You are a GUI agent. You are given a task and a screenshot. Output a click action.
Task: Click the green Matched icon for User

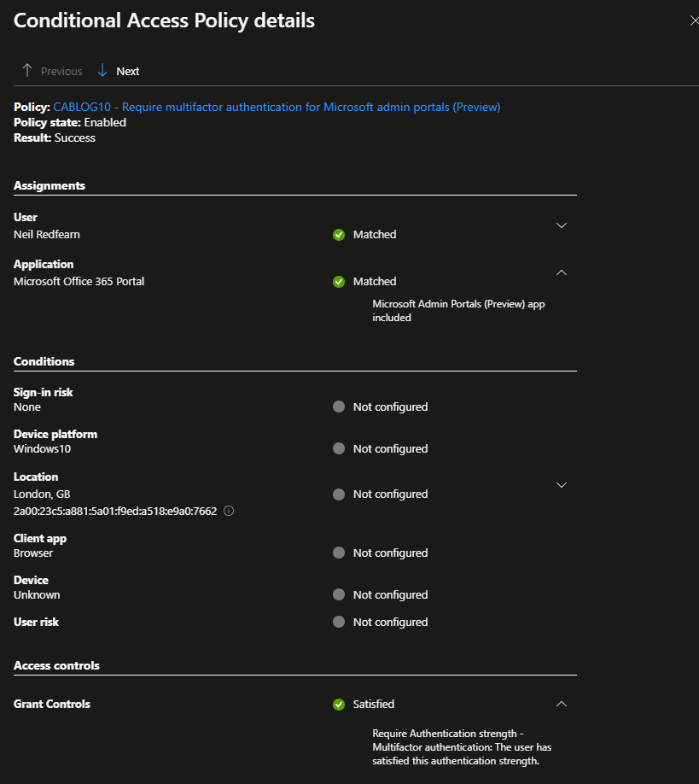339,234
